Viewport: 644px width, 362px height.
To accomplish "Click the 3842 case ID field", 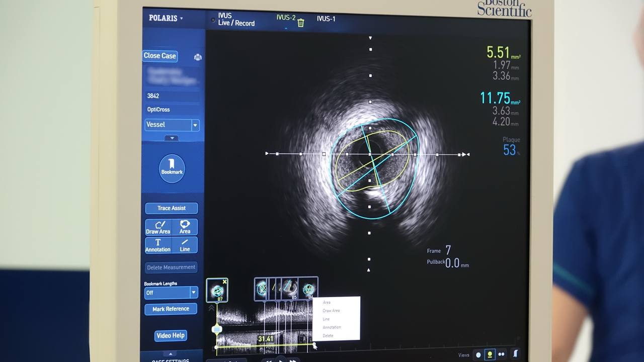I will (172, 96).
